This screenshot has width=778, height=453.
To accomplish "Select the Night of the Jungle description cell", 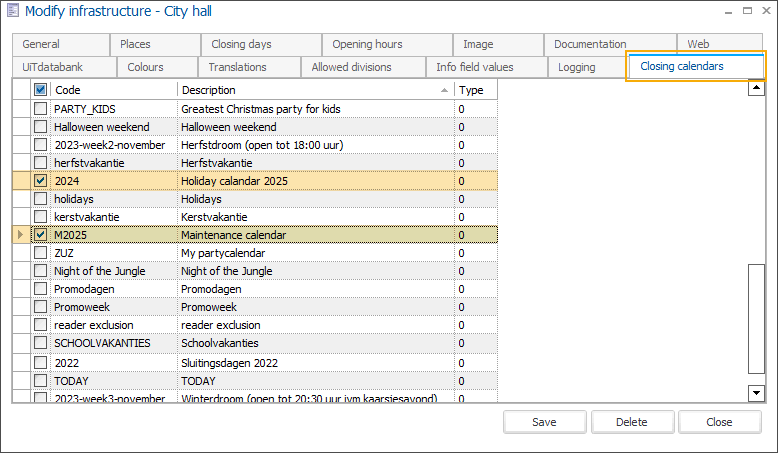I will pyautogui.click(x=315, y=271).
